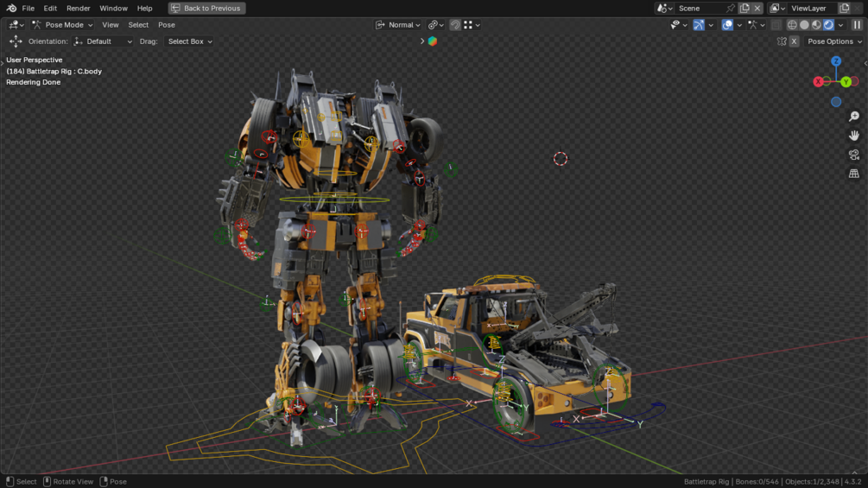Open the Drag Select Box dropdown

pos(189,41)
